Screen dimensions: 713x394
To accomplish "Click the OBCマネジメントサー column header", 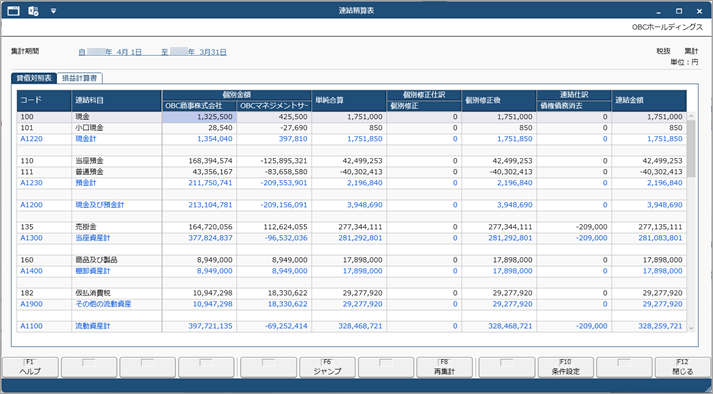I will pyautogui.click(x=274, y=106).
